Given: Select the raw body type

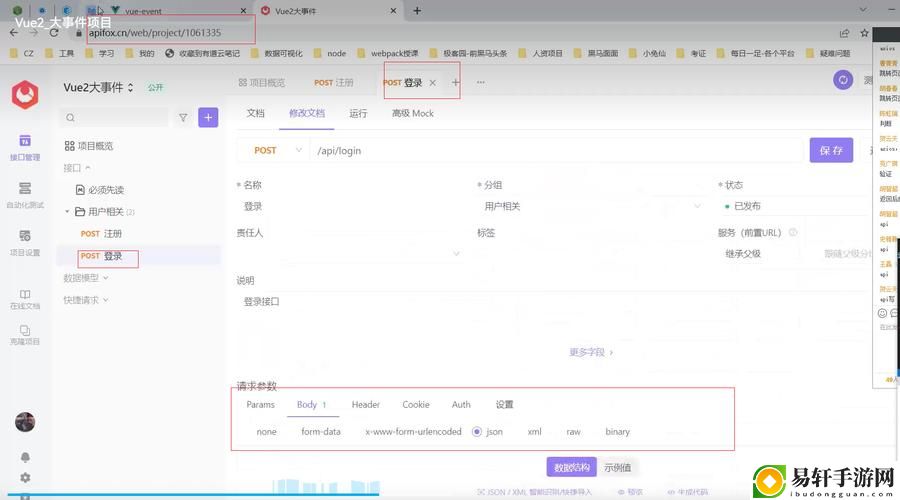Looking at the screenshot, I should click(x=573, y=432).
